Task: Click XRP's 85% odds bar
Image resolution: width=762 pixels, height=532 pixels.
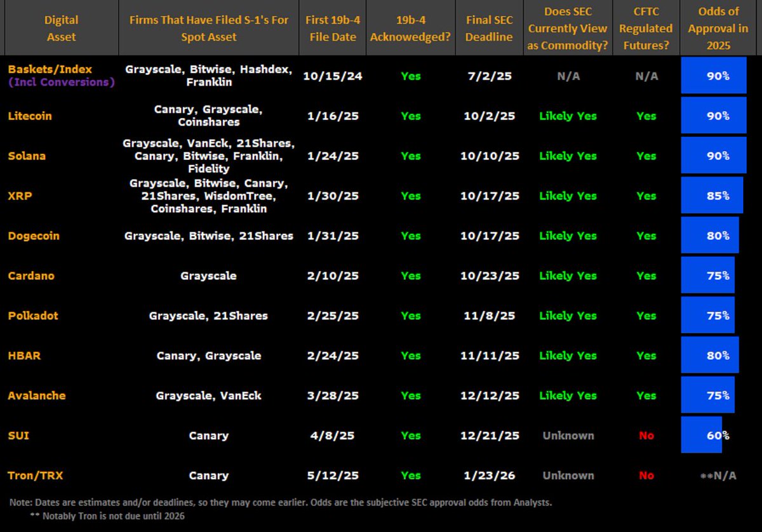Action: [712, 196]
